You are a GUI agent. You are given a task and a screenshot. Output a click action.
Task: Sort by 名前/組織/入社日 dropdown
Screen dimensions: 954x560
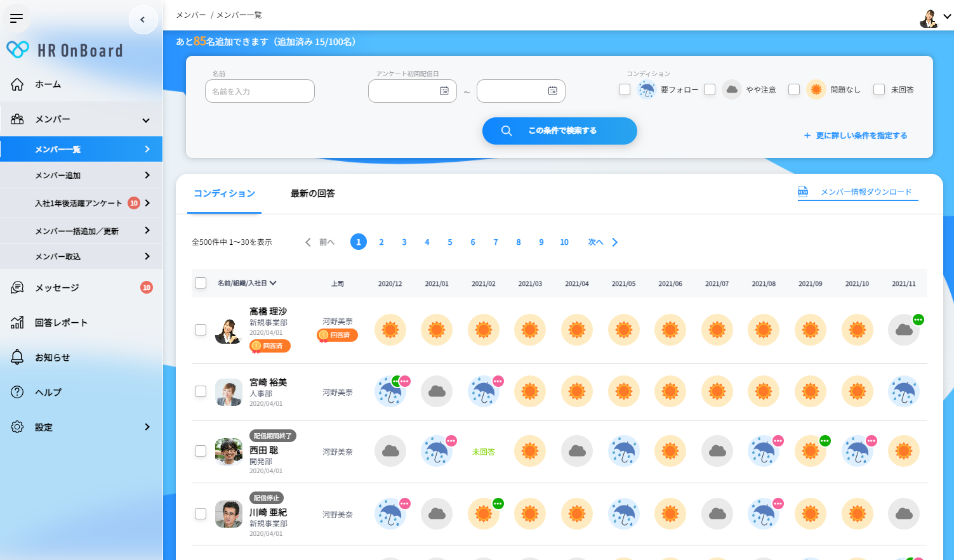pyautogui.click(x=247, y=283)
